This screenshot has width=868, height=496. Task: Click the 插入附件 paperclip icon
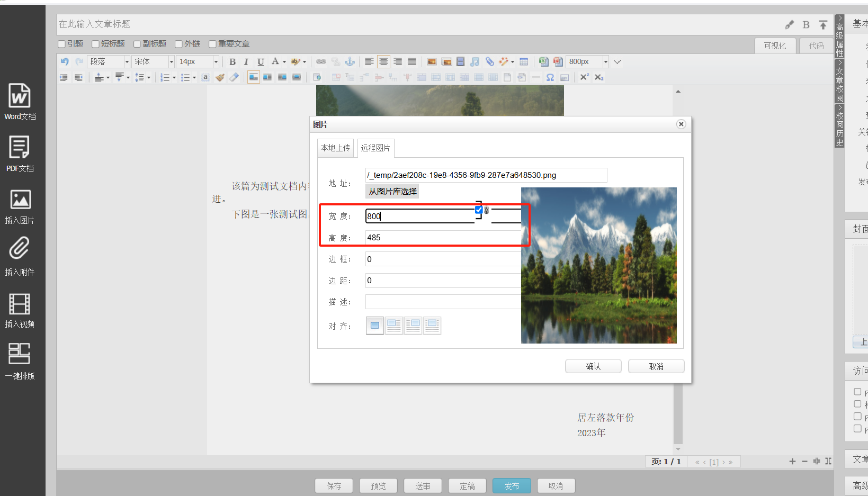20,257
